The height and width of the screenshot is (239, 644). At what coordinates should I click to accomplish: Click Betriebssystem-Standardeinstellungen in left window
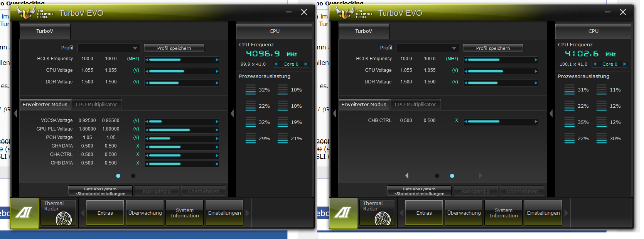pos(100,191)
